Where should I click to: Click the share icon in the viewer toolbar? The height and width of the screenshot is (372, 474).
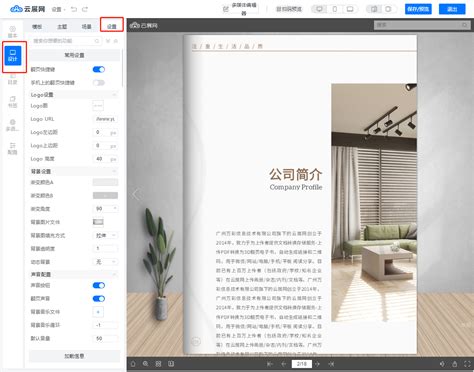455,364
